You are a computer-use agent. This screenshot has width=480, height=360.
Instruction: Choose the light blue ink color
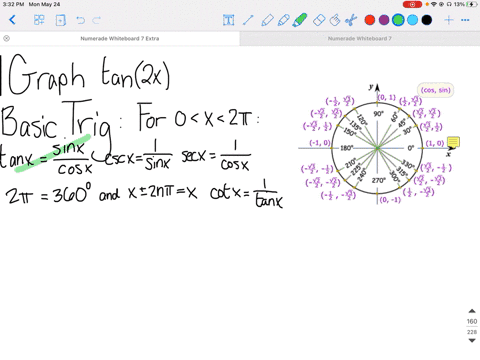412,20
